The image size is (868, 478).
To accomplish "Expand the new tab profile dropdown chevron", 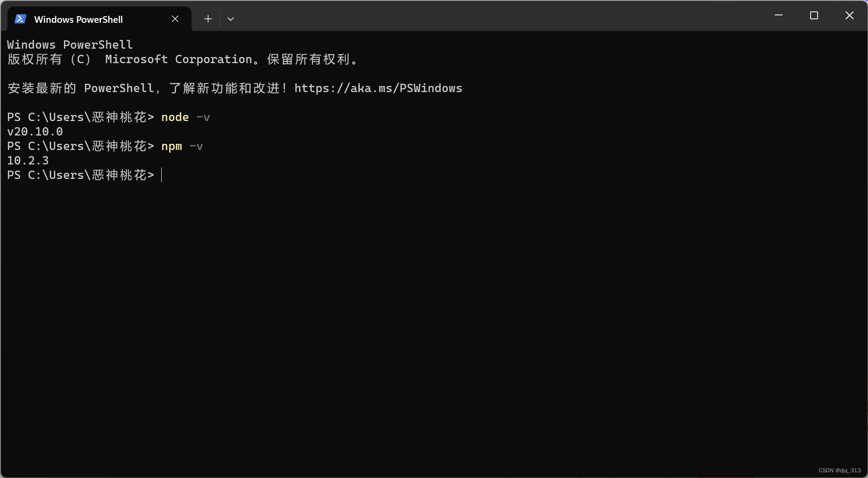I will point(230,19).
